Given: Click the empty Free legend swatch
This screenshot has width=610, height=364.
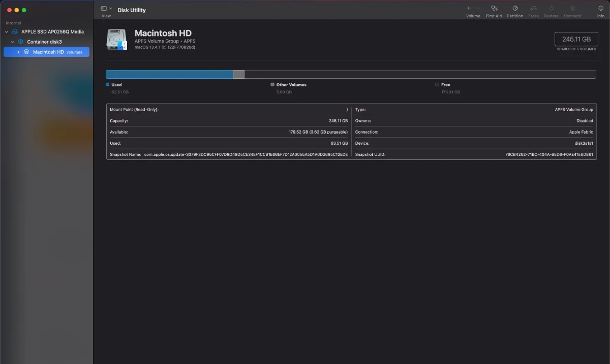Looking at the screenshot, I should 438,85.
